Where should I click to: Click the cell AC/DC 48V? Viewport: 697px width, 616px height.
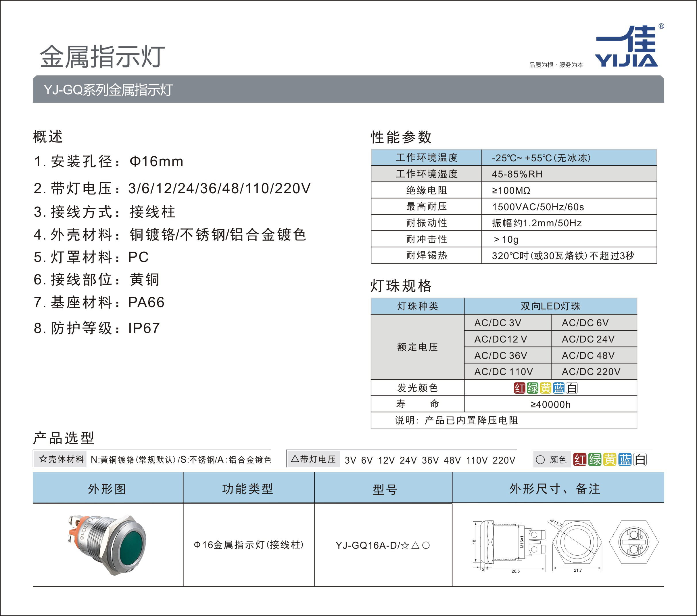point(594,355)
